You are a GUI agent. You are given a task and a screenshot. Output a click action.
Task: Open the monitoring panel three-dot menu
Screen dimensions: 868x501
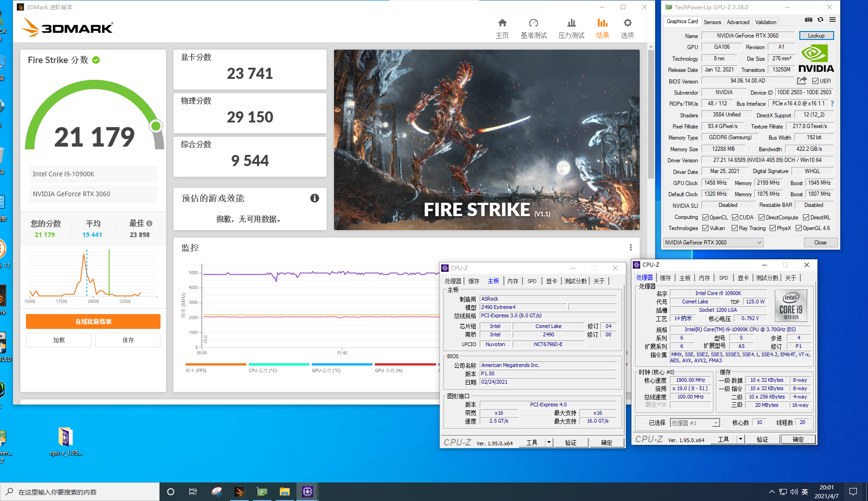[630, 248]
